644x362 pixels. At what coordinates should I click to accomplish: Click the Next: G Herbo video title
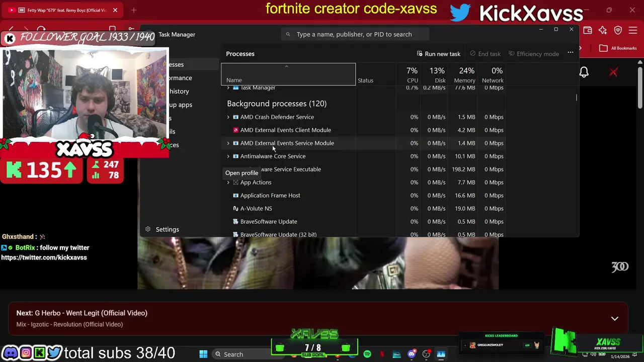[x=82, y=313]
